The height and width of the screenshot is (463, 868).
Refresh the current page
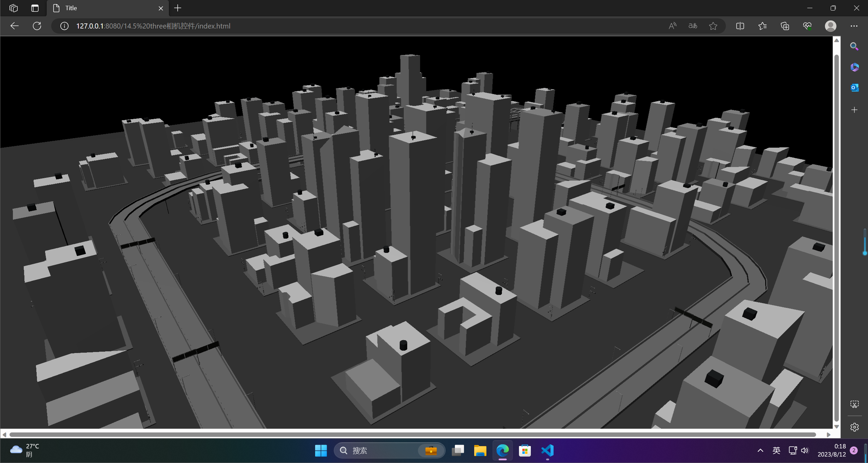tap(37, 26)
